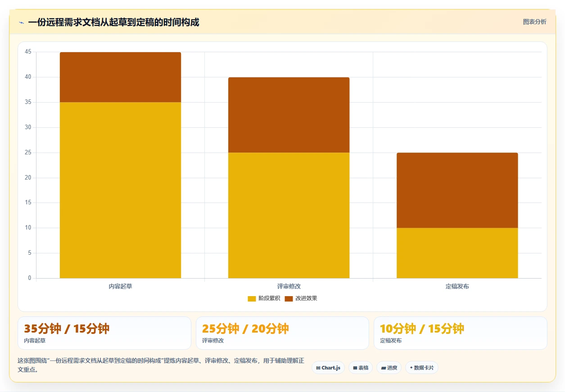This screenshot has width=565, height=392.
Task: Click the y-axis tick 0
Action: tap(30, 278)
